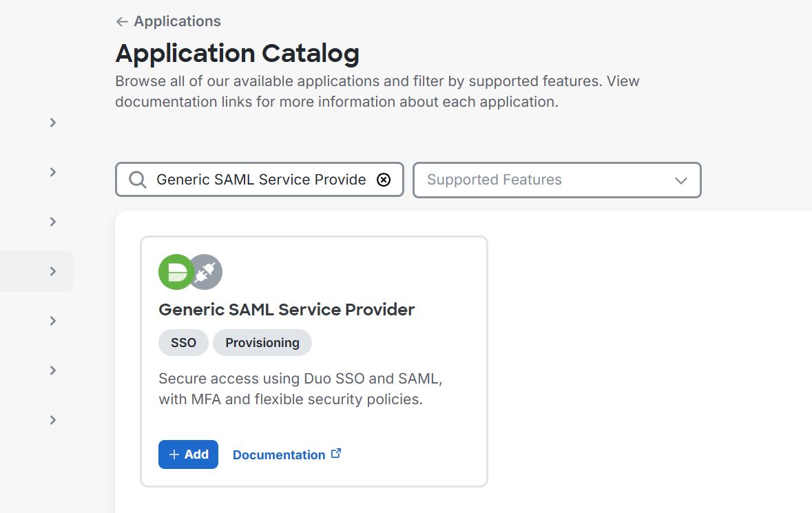
Task: Open the Generic SAML Service Provider card title
Action: coord(287,310)
